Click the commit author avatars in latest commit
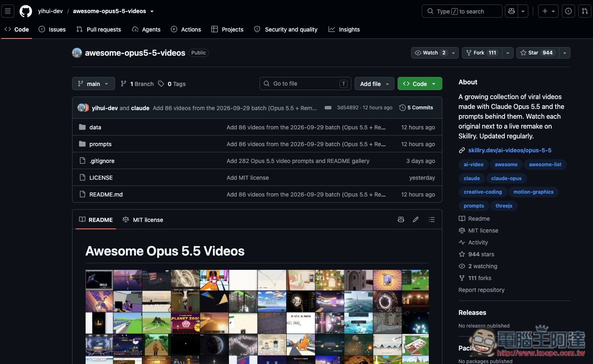The height and width of the screenshot is (364, 593). click(x=83, y=108)
